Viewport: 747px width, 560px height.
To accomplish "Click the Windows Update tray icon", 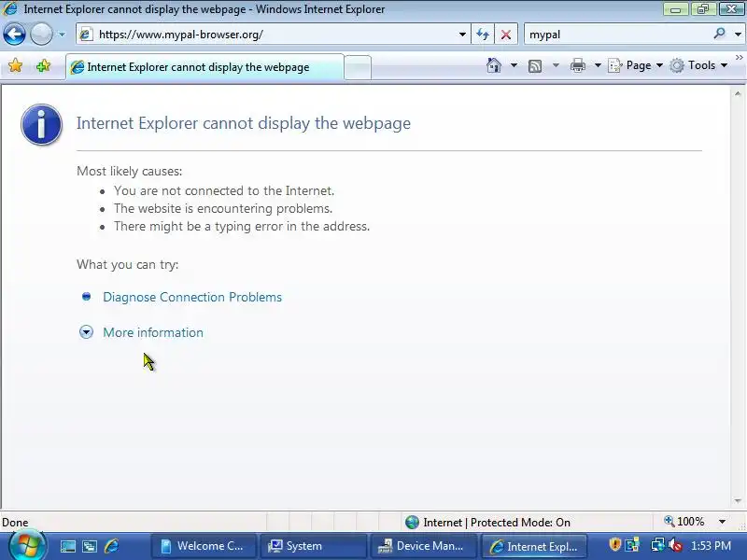I will 633,544.
